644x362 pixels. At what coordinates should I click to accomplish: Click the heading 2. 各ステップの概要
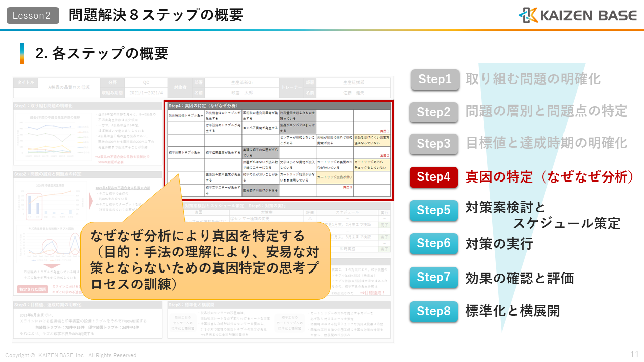[x=102, y=53]
